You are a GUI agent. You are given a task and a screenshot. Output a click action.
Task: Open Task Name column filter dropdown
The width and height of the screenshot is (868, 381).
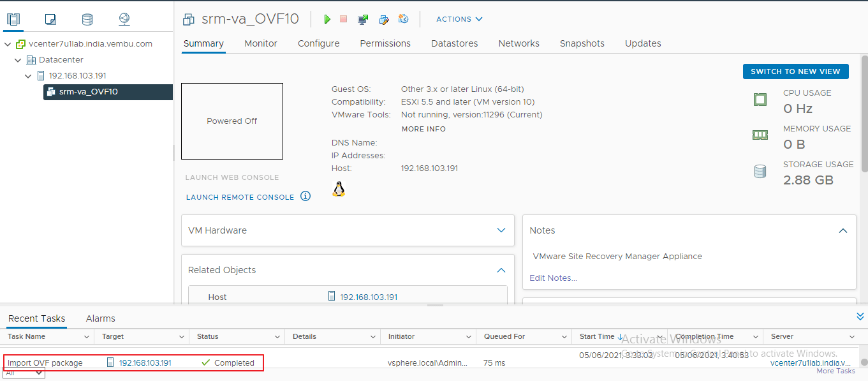tap(87, 337)
